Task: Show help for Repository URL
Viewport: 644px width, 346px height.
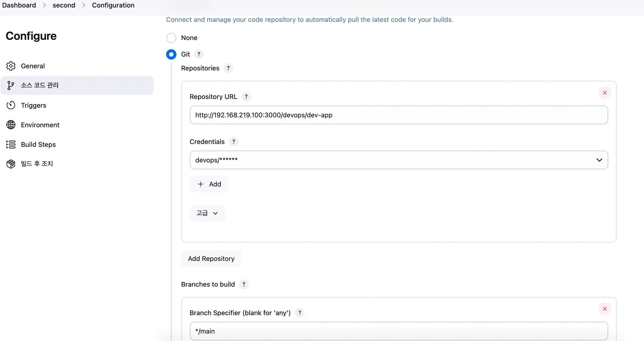Action: (246, 97)
